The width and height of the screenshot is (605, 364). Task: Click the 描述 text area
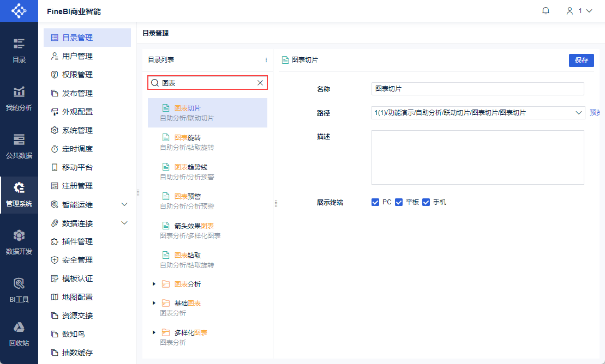(x=477, y=157)
